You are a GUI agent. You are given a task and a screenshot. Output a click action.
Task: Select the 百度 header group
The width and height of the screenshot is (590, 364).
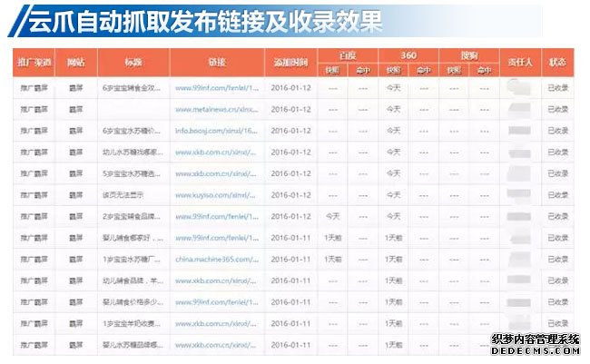[x=347, y=55]
